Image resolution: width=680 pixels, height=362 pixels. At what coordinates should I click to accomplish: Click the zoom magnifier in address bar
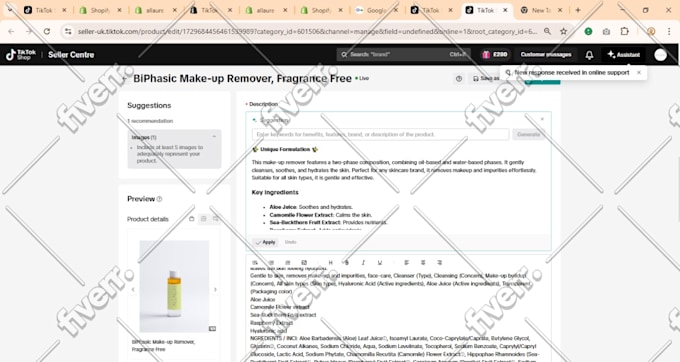click(x=547, y=31)
